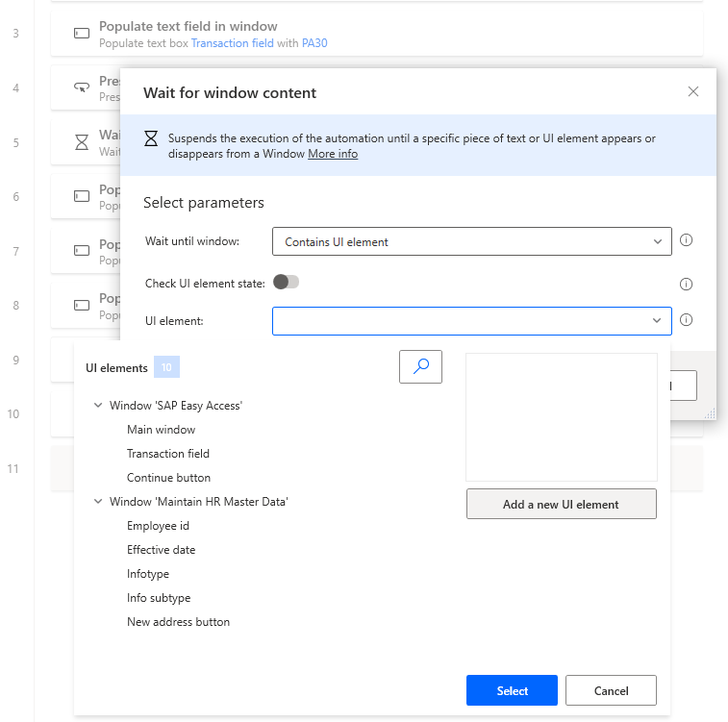The image size is (728, 722).
Task: Click Add a new UI element button
Action: (x=561, y=504)
